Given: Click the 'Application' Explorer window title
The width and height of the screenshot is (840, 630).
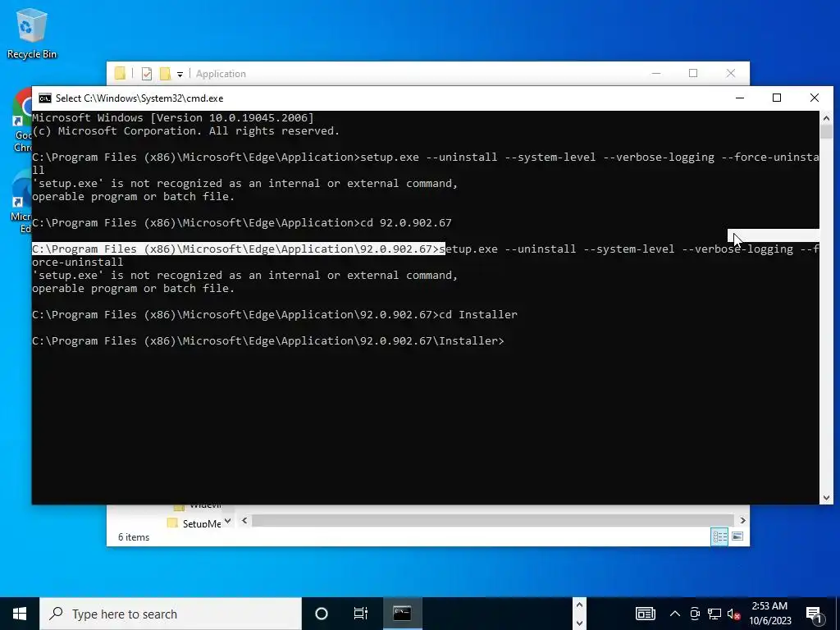Looking at the screenshot, I should 221,74.
